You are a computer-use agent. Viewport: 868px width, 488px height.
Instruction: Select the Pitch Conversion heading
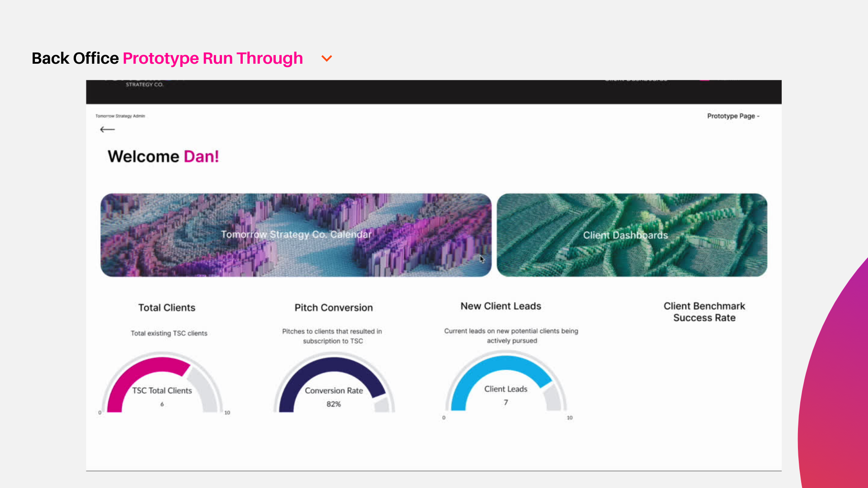[334, 308]
